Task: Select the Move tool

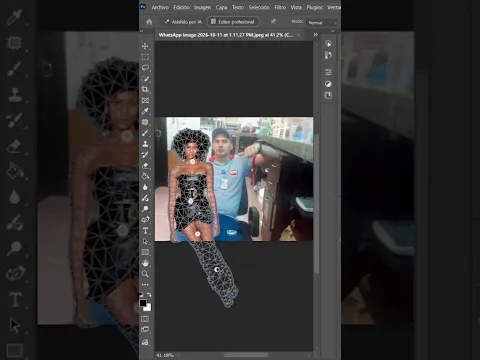Action: 145,46
